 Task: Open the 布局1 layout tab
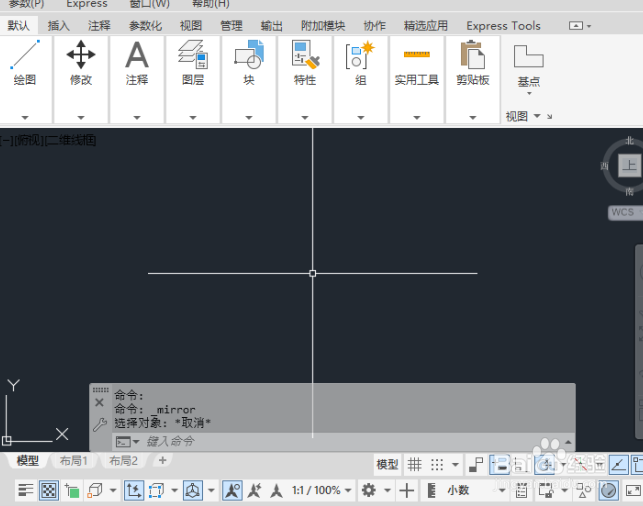click(74, 461)
